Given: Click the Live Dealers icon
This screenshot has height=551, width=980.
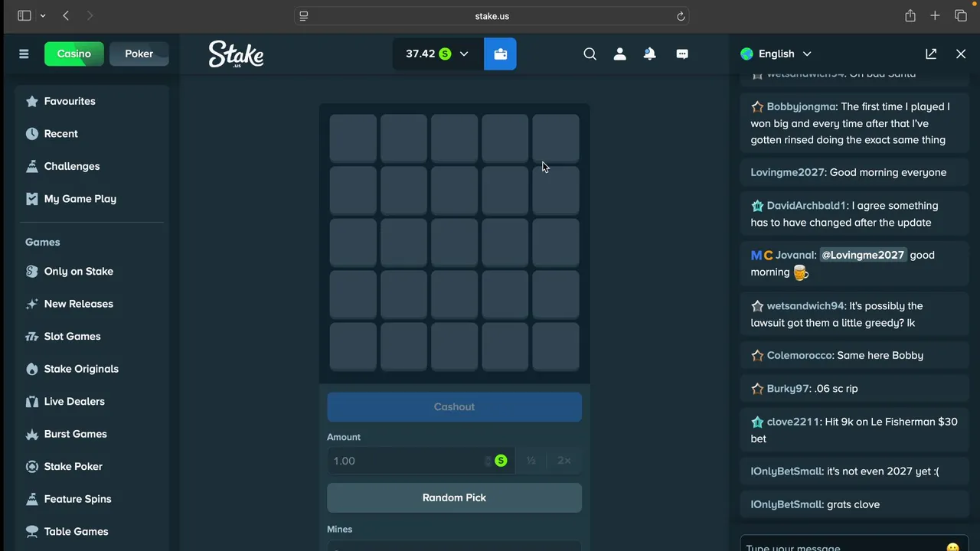Looking at the screenshot, I should (31, 402).
